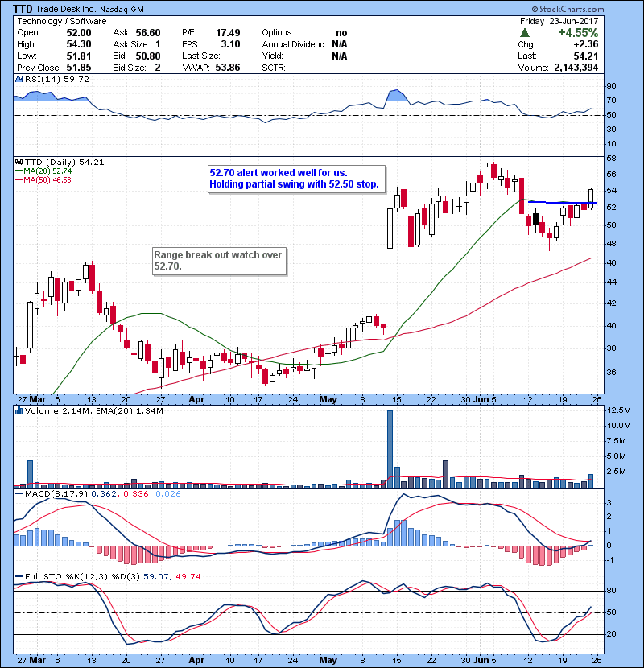The width and height of the screenshot is (644, 668).
Task: Click the Volume value 2,143,394
Action: pyautogui.click(x=576, y=68)
